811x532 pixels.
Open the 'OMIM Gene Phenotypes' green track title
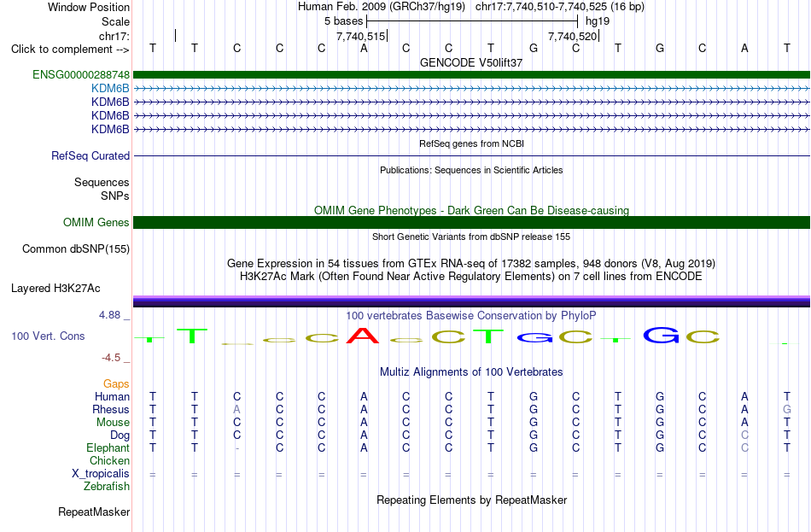471,210
